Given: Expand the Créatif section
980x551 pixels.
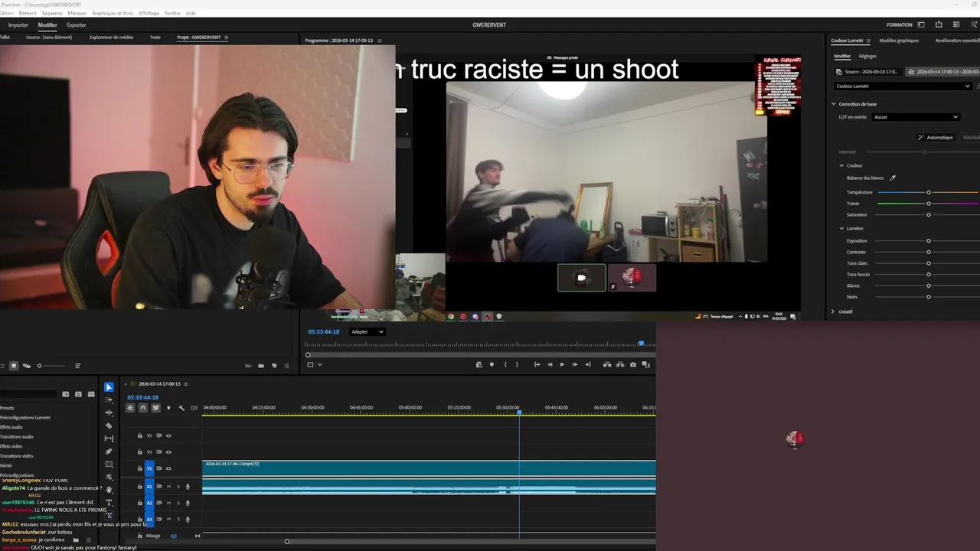Looking at the screenshot, I should [x=834, y=311].
